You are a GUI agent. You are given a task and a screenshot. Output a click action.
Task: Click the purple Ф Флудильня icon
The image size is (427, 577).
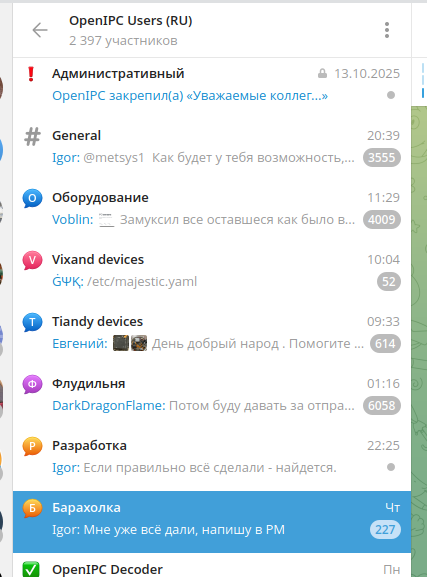point(32,384)
